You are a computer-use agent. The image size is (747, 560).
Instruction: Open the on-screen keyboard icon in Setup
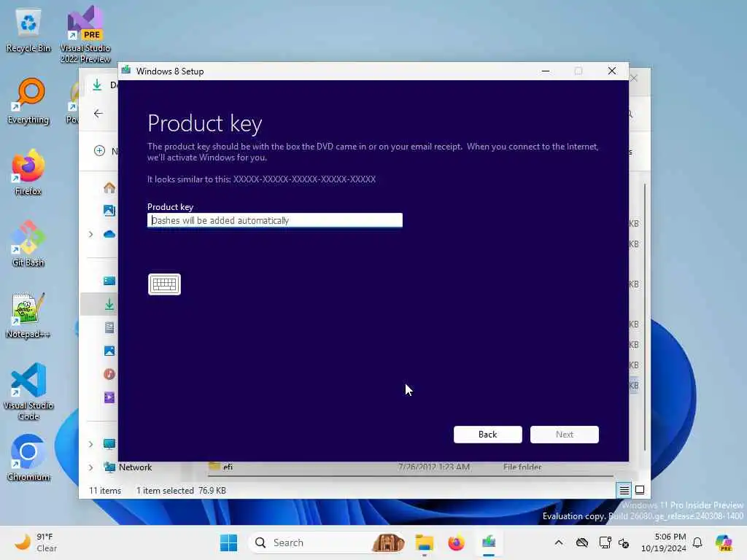point(164,284)
